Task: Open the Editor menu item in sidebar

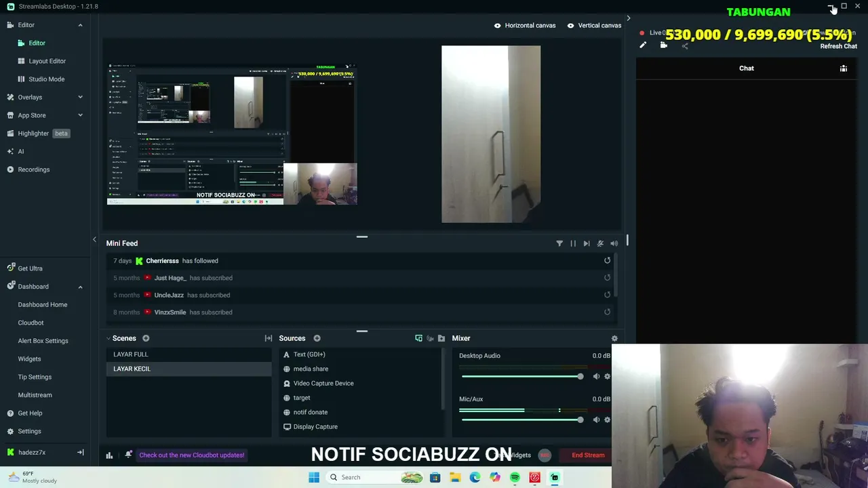Action: point(26,25)
